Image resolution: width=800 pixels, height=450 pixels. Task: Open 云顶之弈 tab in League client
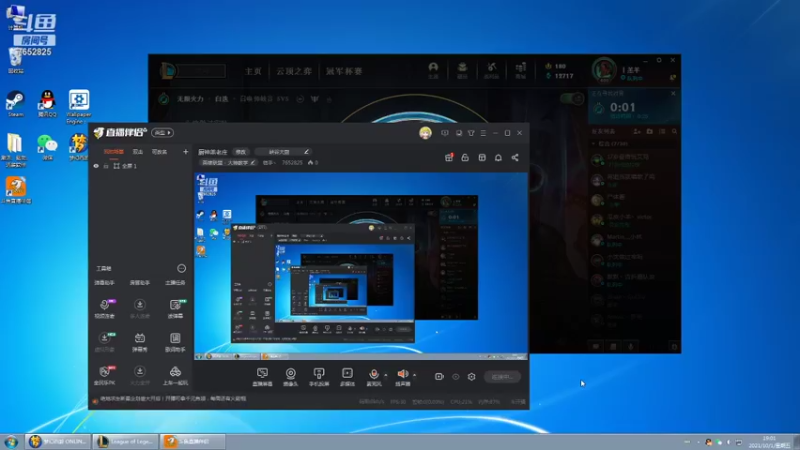pyautogui.click(x=294, y=71)
